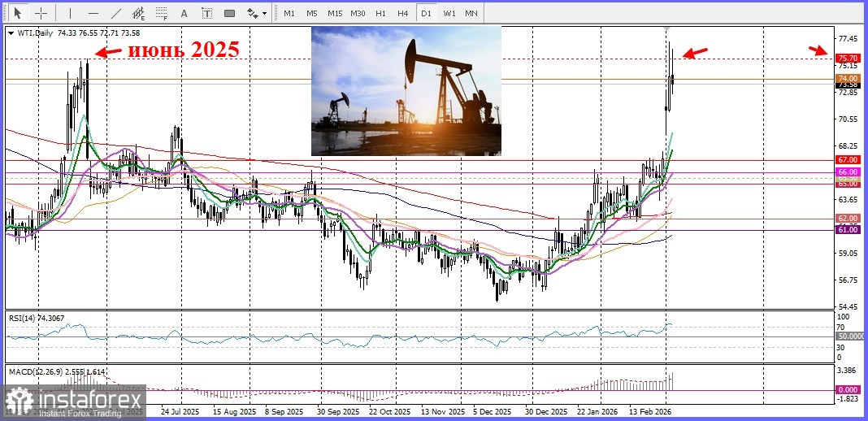Click the 77.45 price scale value

click(849, 39)
